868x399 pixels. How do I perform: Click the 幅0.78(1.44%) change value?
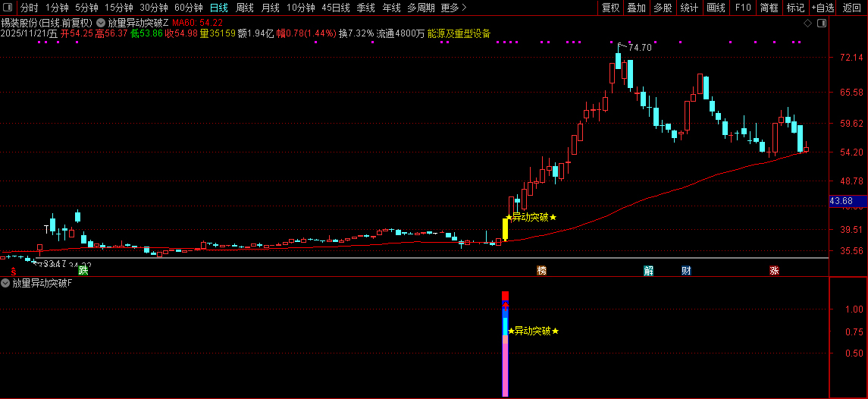pyautogui.click(x=306, y=34)
